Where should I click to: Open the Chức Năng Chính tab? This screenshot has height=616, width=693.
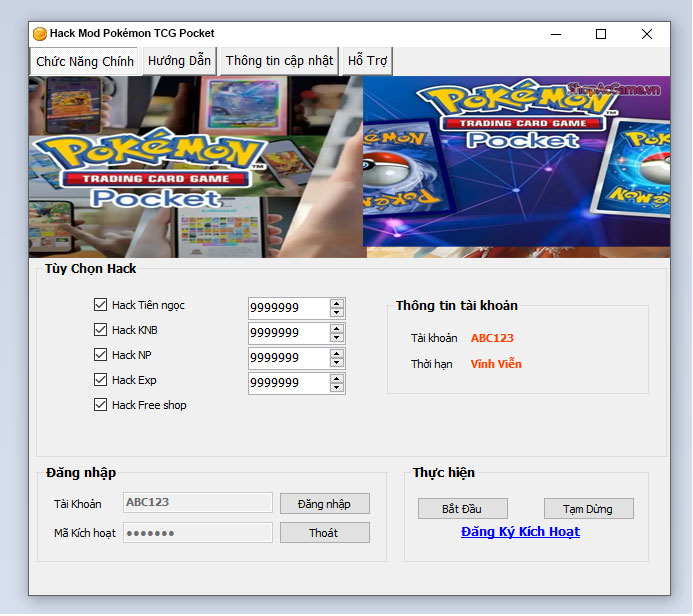(x=85, y=61)
